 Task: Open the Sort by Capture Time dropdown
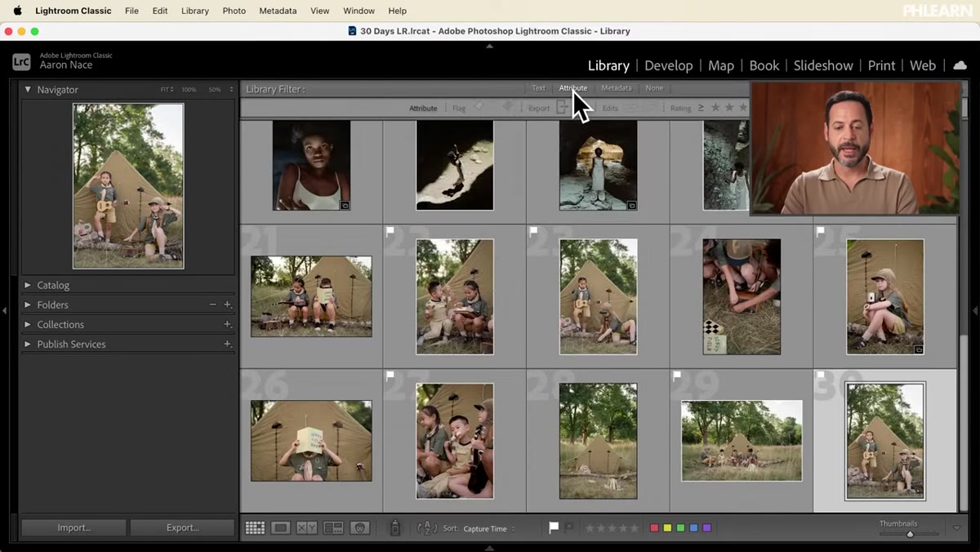[x=489, y=529]
